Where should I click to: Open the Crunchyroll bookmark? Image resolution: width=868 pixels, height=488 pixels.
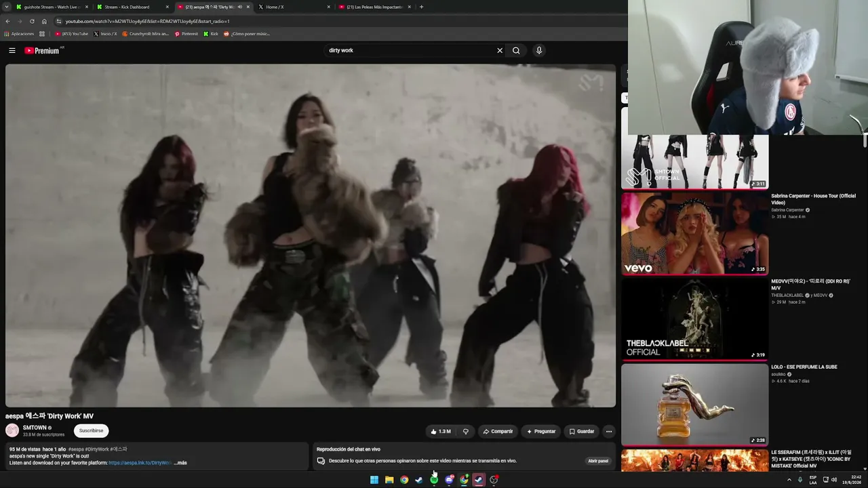146,34
